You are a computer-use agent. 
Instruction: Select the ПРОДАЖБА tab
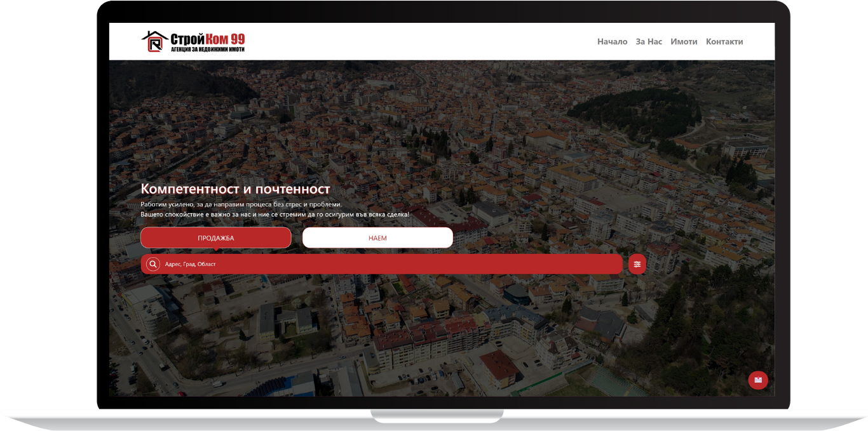point(215,238)
